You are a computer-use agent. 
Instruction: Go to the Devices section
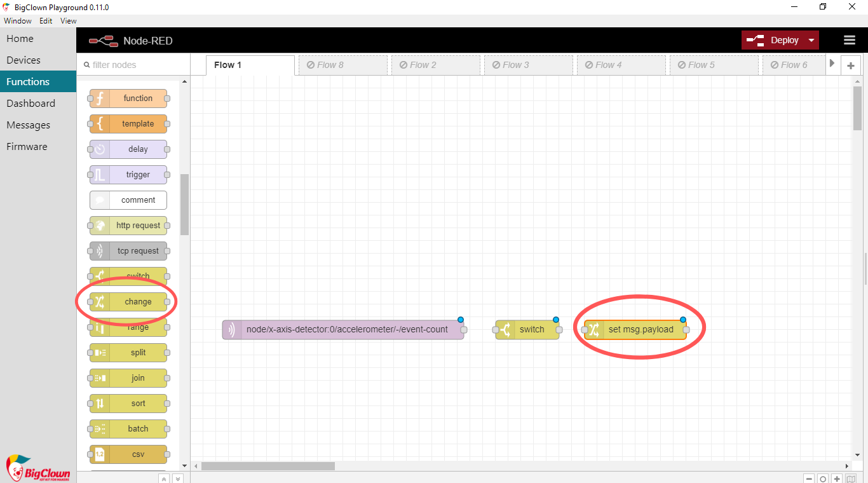(38, 60)
